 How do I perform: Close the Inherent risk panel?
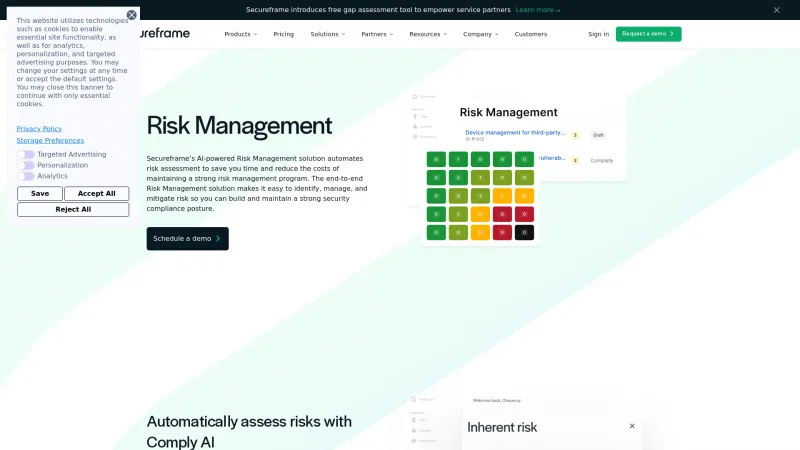pos(632,426)
